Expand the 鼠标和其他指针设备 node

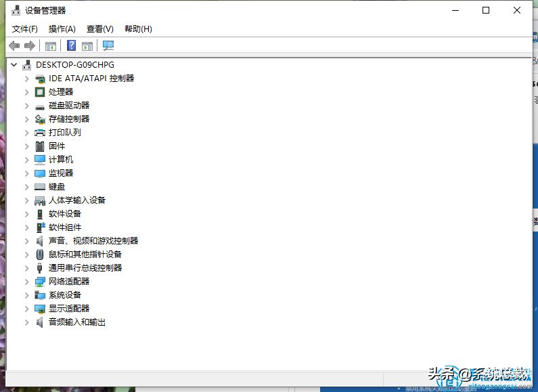click(27, 255)
